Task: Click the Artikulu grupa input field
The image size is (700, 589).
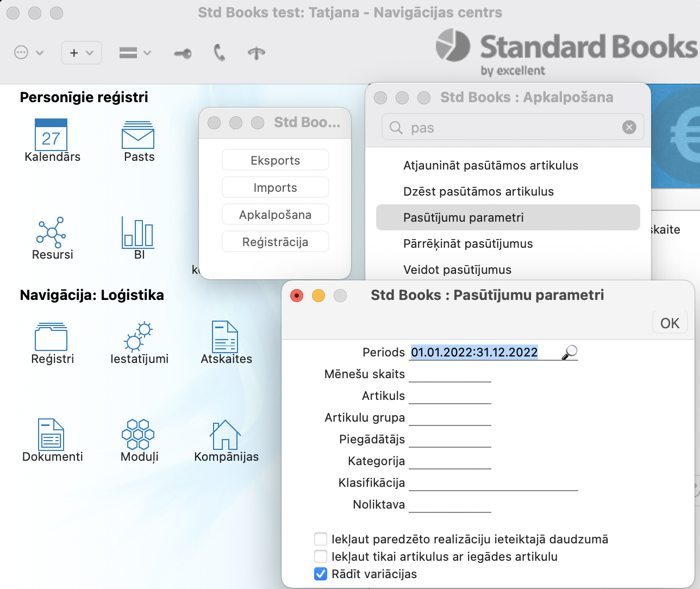Action: point(449,417)
